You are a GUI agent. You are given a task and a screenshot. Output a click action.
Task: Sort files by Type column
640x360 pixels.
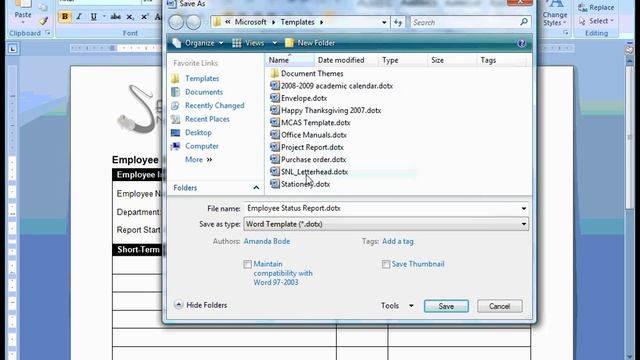402,60
